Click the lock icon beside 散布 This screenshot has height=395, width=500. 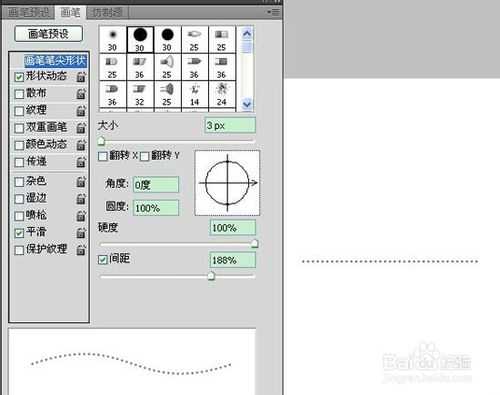point(81,94)
